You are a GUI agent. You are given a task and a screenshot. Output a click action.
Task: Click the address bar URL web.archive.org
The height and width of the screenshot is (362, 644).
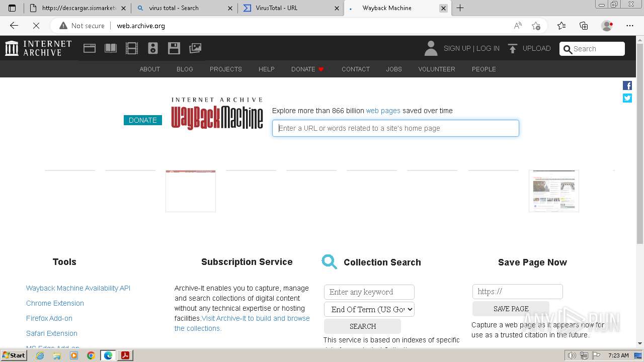pyautogui.click(x=141, y=26)
